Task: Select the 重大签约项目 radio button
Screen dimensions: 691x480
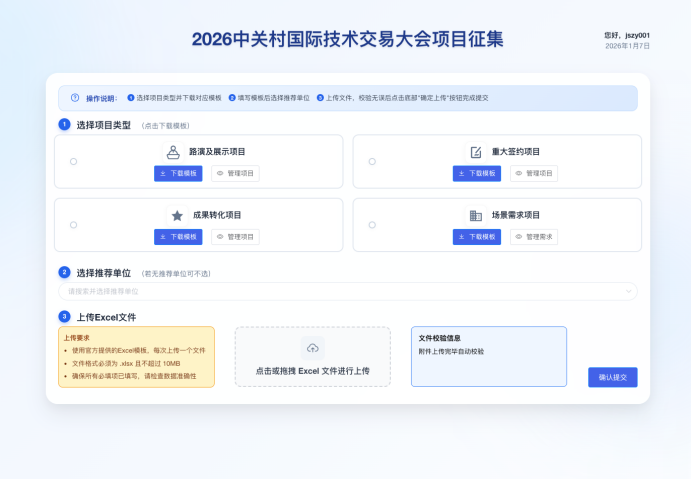Action: (372, 162)
